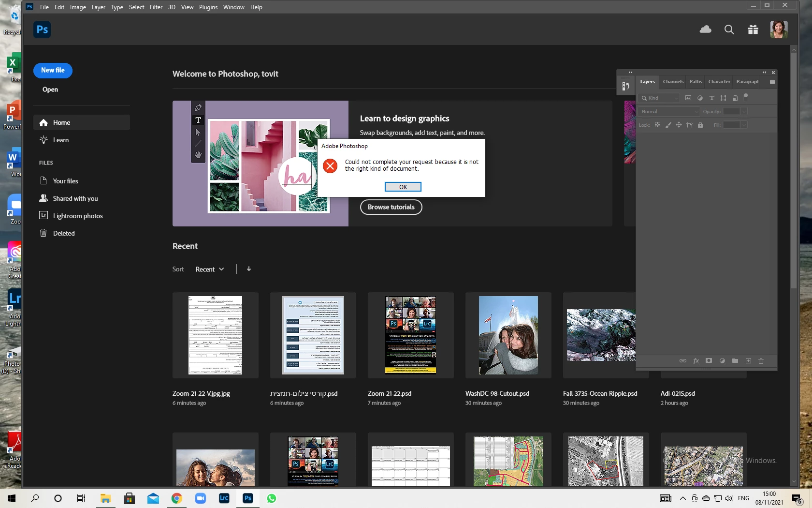This screenshot has height=508, width=812.
Task: Open Shared with you in sidebar
Action: 82,198
